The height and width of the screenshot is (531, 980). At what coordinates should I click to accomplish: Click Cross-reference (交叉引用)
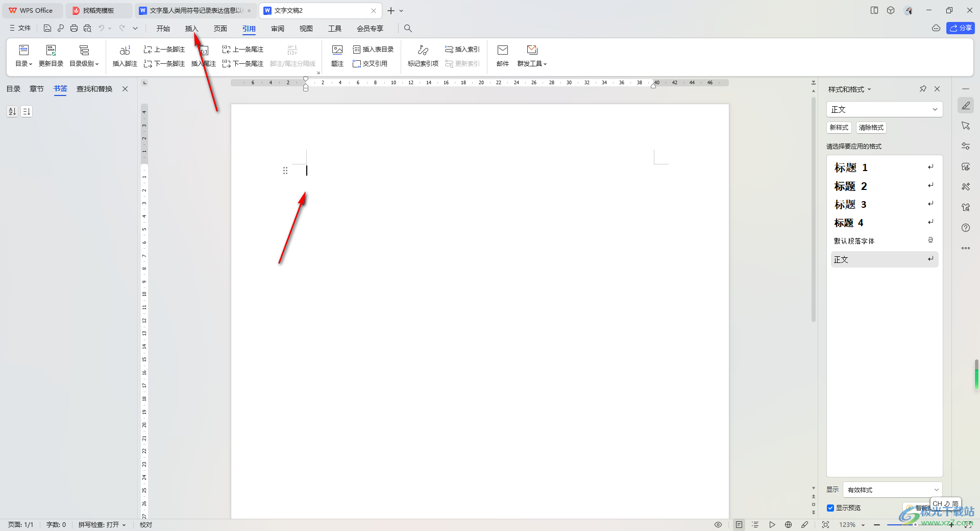pos(370,64)
